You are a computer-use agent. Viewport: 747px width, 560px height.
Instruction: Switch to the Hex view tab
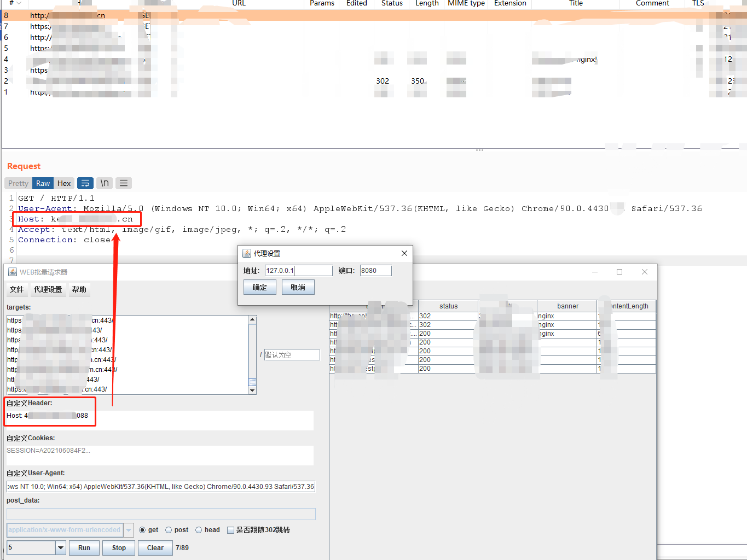click(64, 183)
